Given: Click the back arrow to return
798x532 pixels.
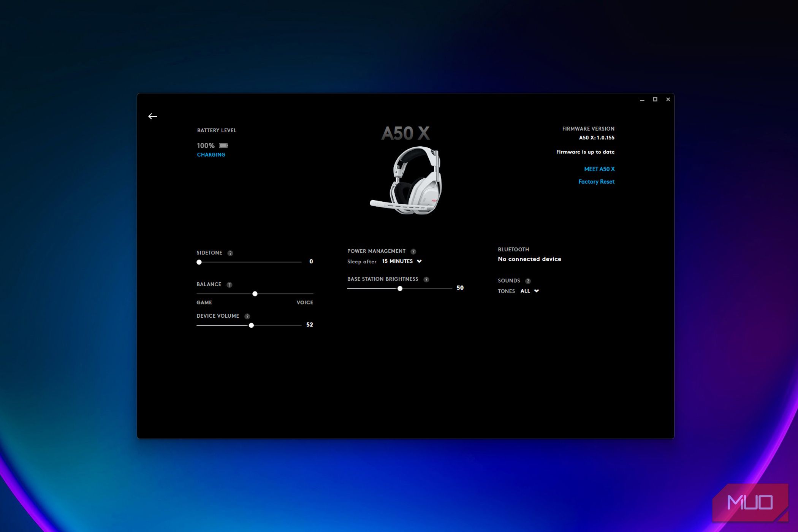Looking at the screenshot, I should tap(153, 116).
